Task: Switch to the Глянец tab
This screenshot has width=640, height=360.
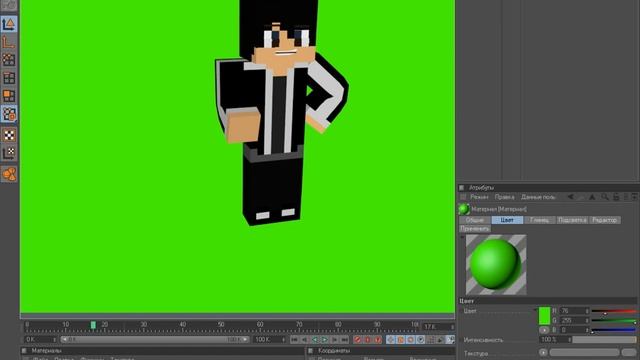Action: (x=539, y=220)
